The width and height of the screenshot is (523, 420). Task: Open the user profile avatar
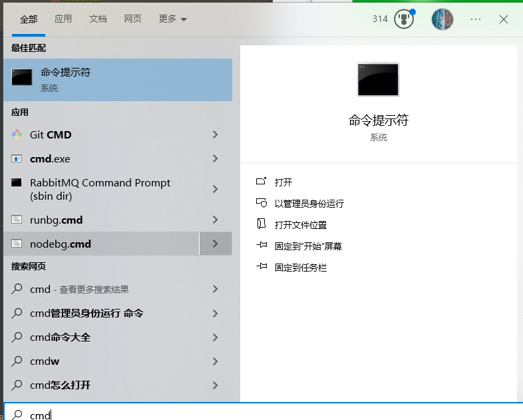tap(442, 19)
